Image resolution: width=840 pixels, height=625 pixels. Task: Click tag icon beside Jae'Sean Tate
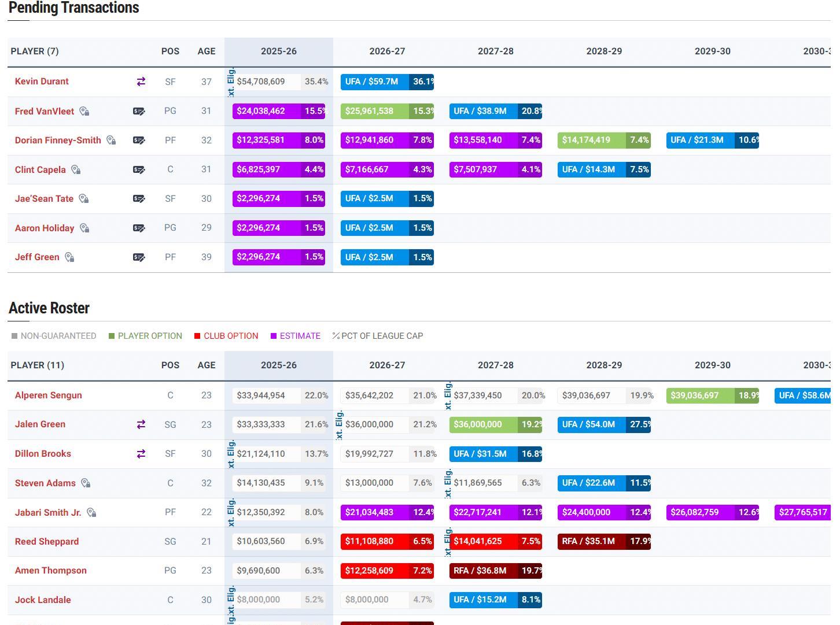click(84, 199)
